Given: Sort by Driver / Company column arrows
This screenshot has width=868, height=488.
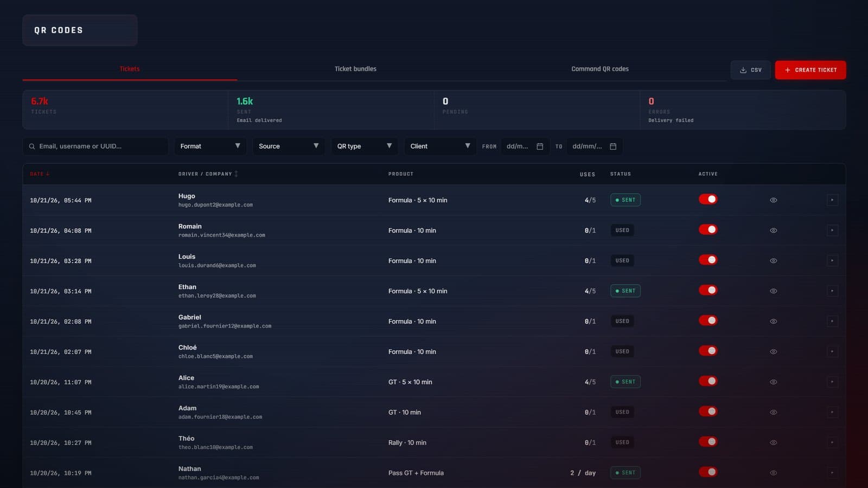Looking at the screenshot, I should (237, 174).
